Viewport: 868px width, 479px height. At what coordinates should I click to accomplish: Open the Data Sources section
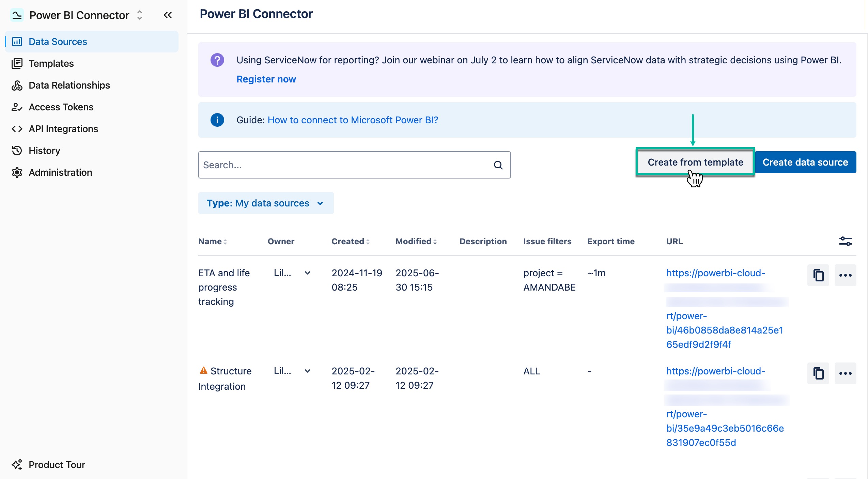(58, 41)
